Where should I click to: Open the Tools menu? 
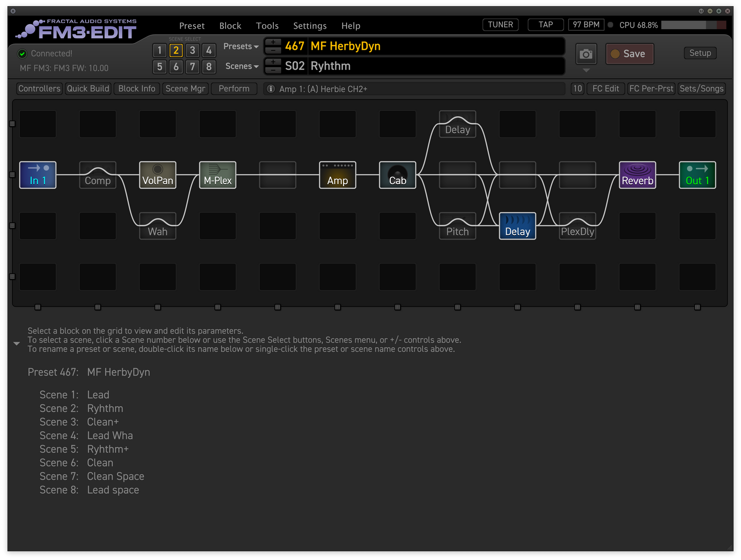[x=267, y=26]
